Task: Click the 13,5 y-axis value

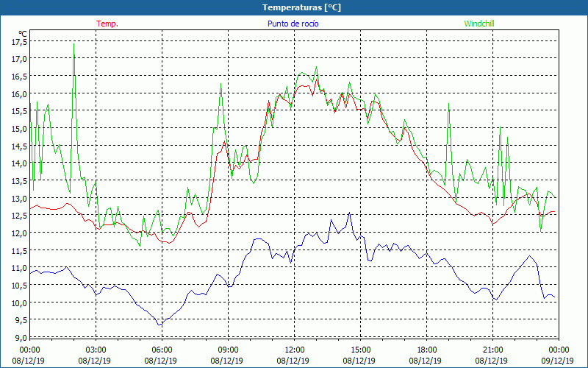Action: tap(20, 181)
